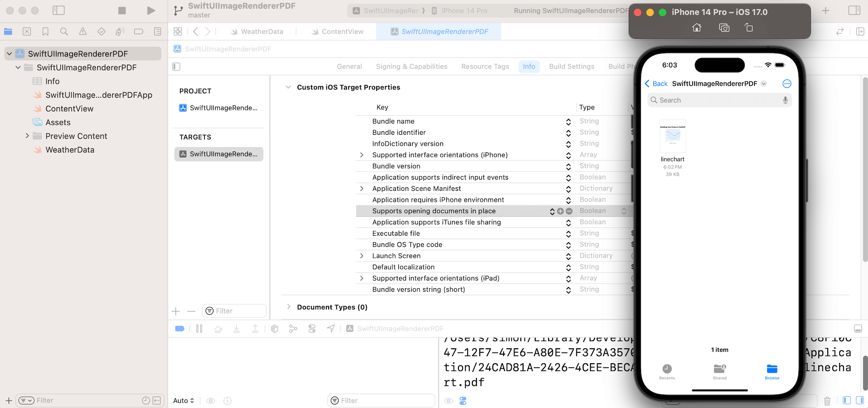The image size is (868, 408).
Task: Open the related items grid icon
Action: 178,32
